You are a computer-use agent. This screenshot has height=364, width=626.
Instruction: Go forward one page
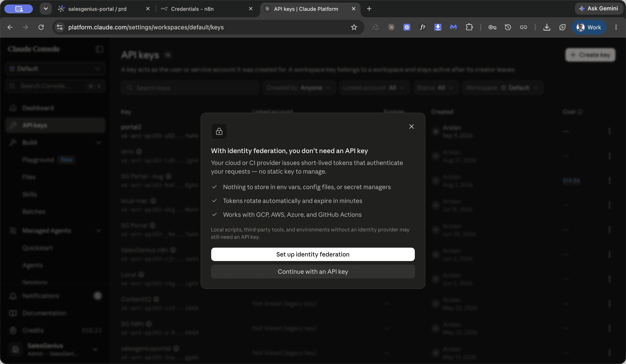(x=25, y=27)
